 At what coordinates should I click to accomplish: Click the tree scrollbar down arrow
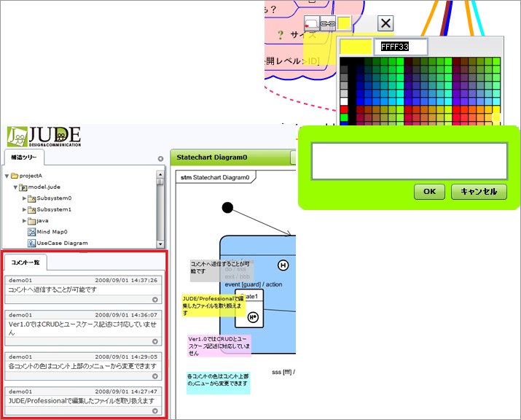pyautogui.click(x=160, y=244)
